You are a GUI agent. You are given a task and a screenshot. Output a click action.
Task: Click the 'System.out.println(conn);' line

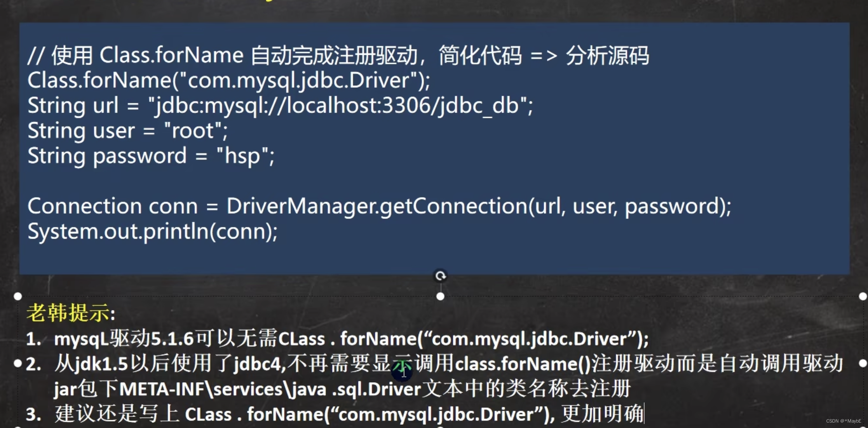(x=152, y=231)
